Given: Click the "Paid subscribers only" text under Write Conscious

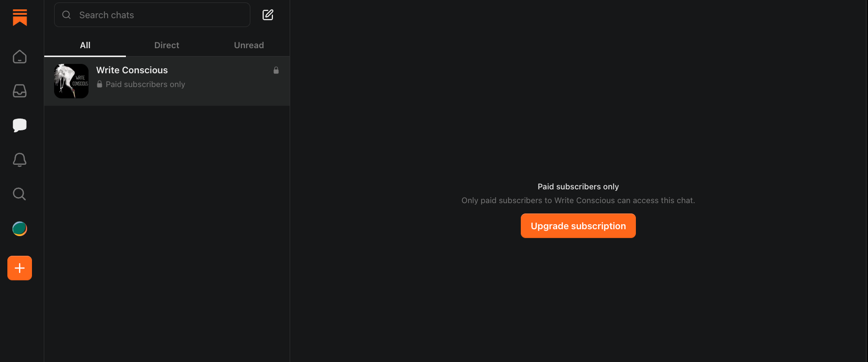Looking at the screenshot, I should [146, 85].
